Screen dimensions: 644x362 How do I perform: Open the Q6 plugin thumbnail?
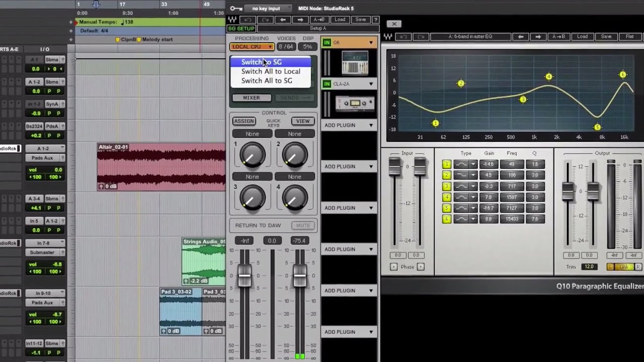coord(355,62)
